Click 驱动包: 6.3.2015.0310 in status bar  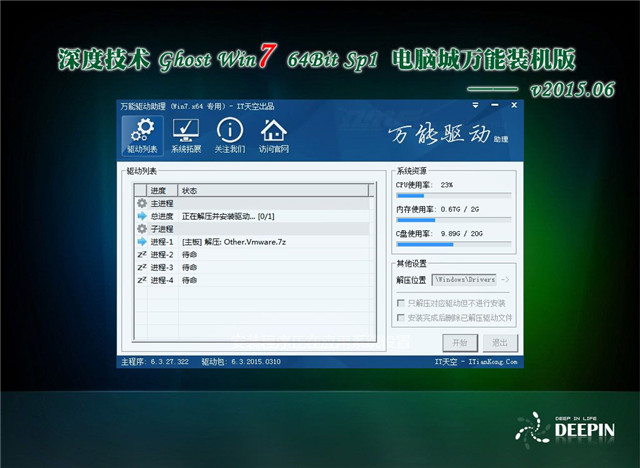241,362
